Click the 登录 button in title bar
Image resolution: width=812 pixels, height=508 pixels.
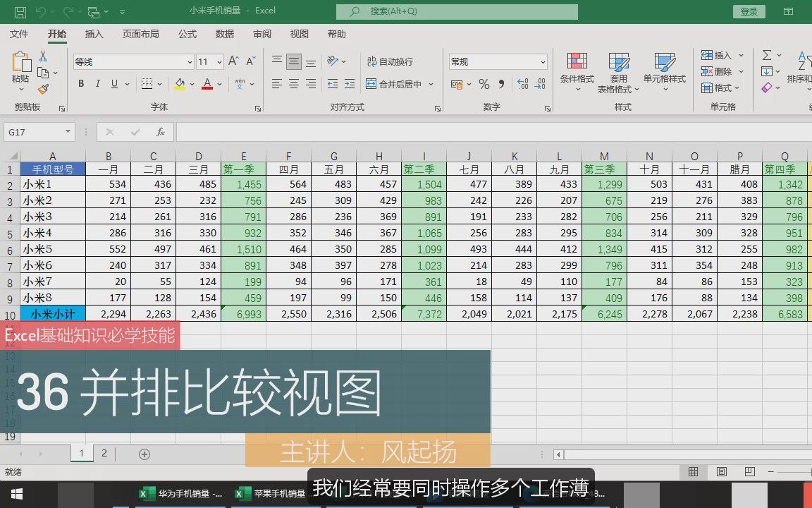748,11
